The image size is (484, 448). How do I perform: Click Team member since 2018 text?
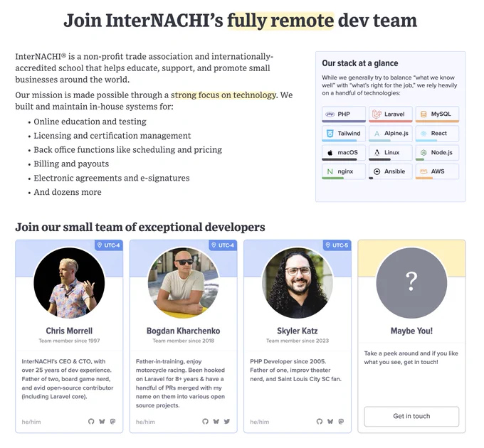point(184,341)
